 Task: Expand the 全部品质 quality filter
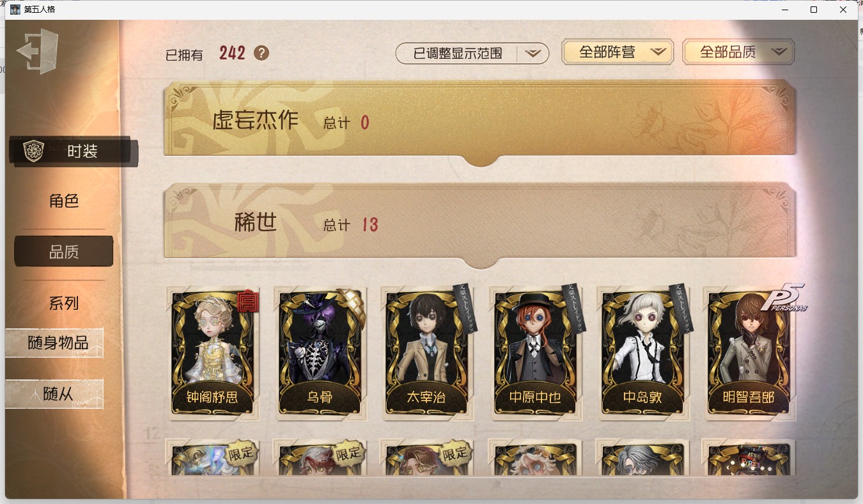(x=738, y=52)
